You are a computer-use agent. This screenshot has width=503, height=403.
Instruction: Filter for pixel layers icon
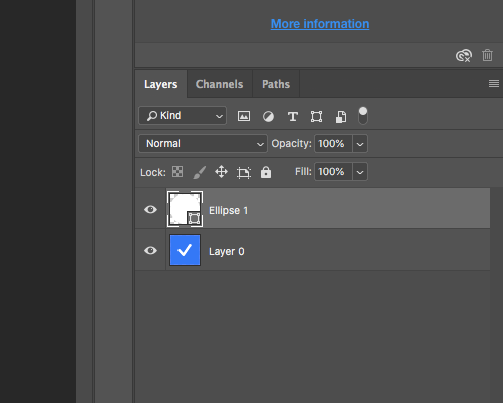[244, 116]
